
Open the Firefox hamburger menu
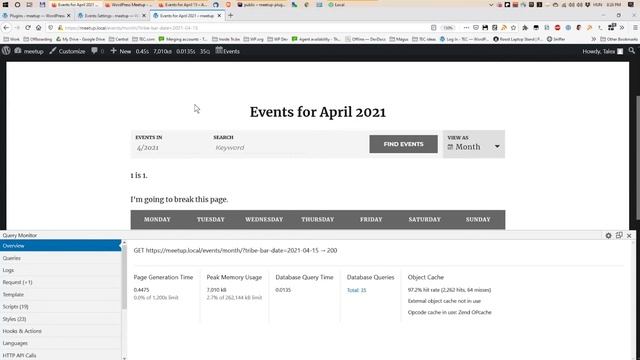pyautogui.click(x=635, y=28)
